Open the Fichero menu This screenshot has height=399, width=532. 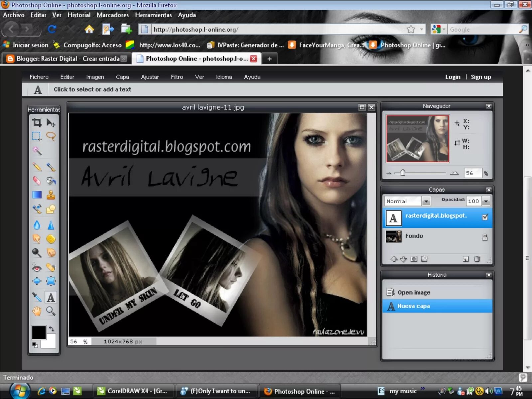click(39, 77)
